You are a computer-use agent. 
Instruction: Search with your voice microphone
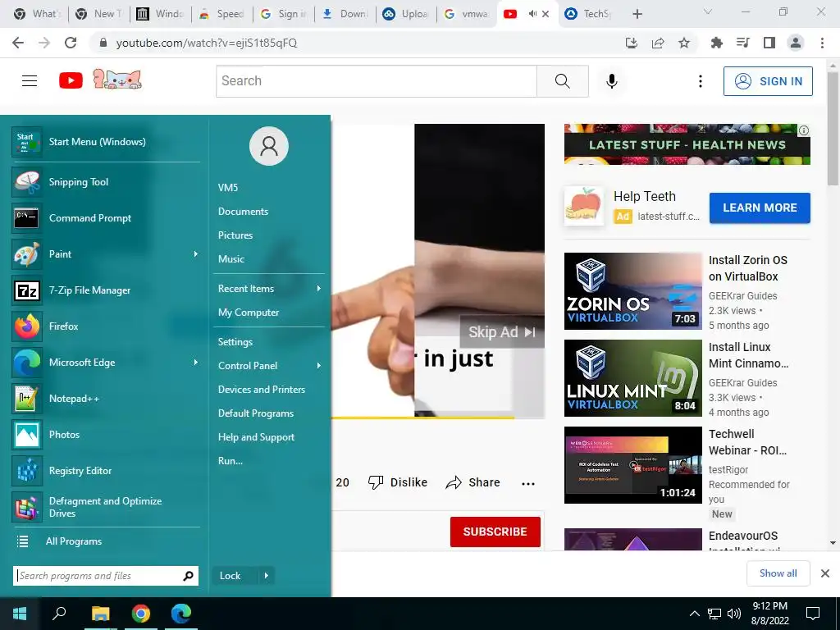pyautogui.click(x=611, y=81)
